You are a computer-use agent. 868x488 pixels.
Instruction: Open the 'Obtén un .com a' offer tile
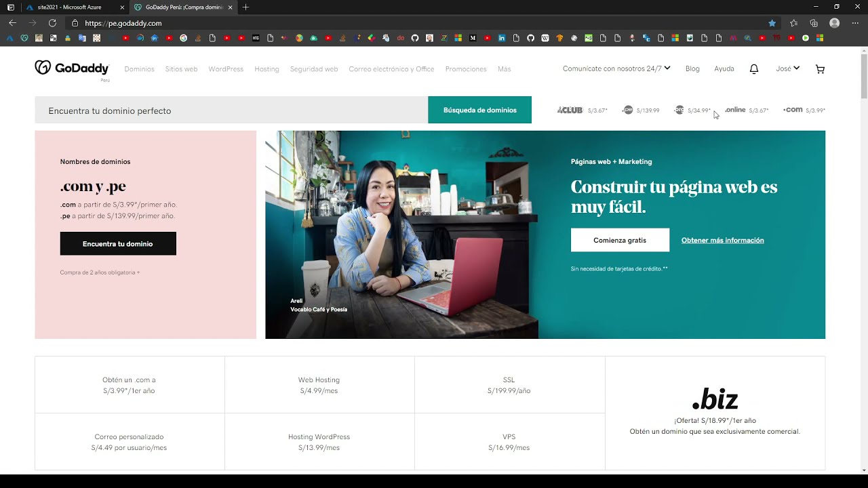[130, 385]
